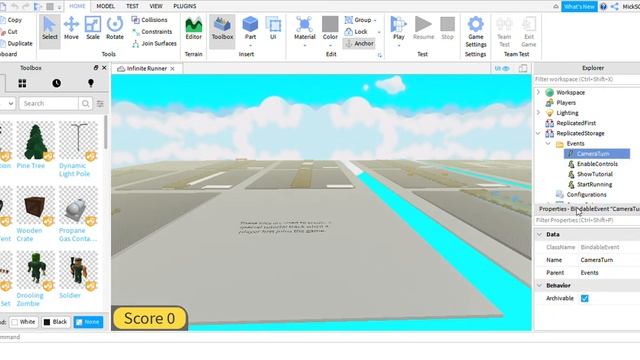Image resolution: width=640 pixels, height=360 pixels.
Task: Select the White background option
Action: [x=23, y=322]
